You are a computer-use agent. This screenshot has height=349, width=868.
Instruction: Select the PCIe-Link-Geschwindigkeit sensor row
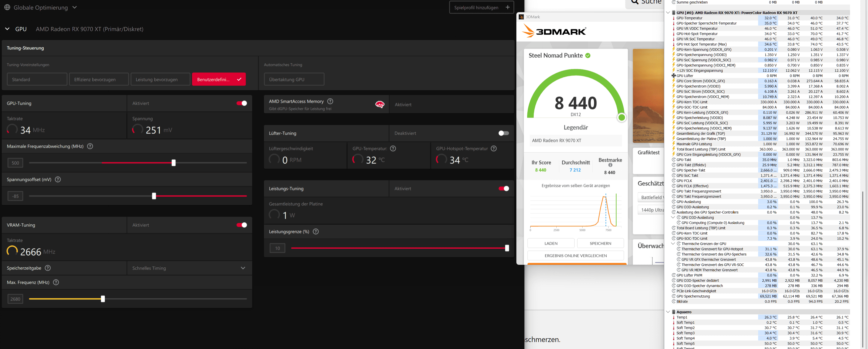(761, 291)
